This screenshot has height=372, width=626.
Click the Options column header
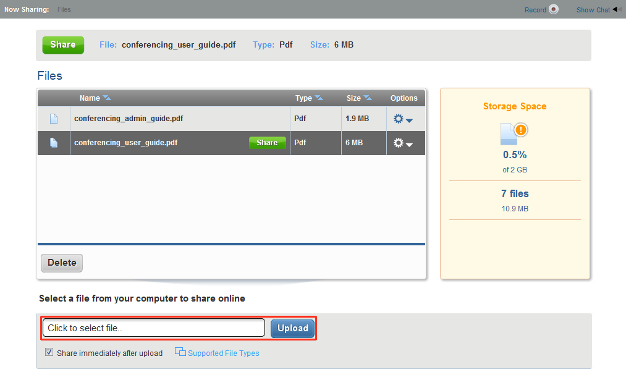point(404,98)
